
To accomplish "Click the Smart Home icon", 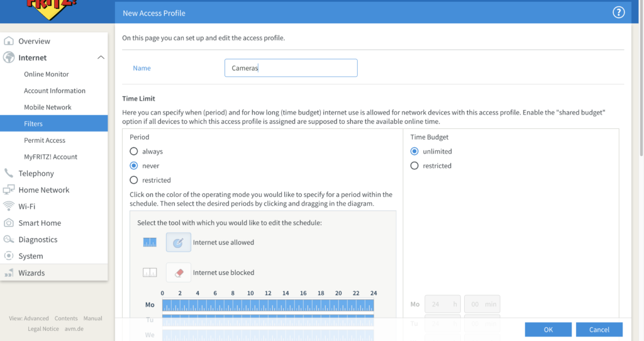I will (9, 223).
